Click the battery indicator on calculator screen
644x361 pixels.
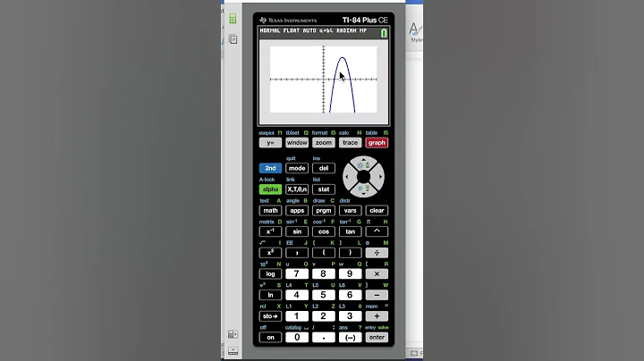[384, 33]
